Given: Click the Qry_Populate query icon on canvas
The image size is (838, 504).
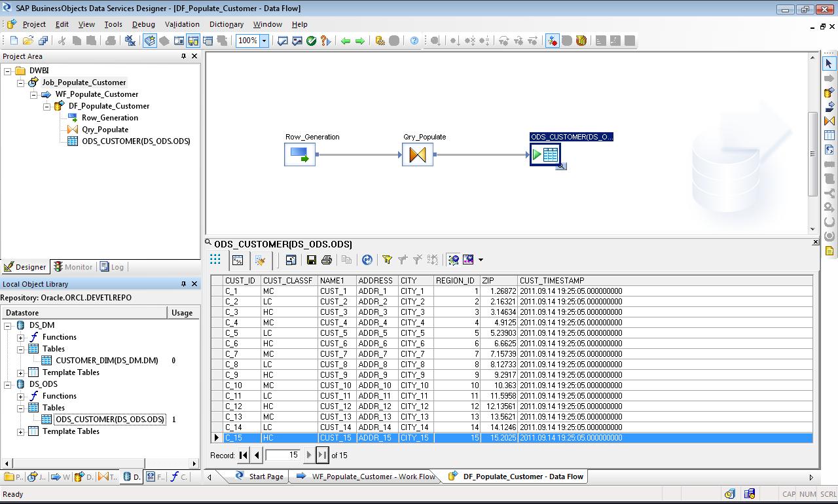Looking at the screenshot, I should click(418, 155).
